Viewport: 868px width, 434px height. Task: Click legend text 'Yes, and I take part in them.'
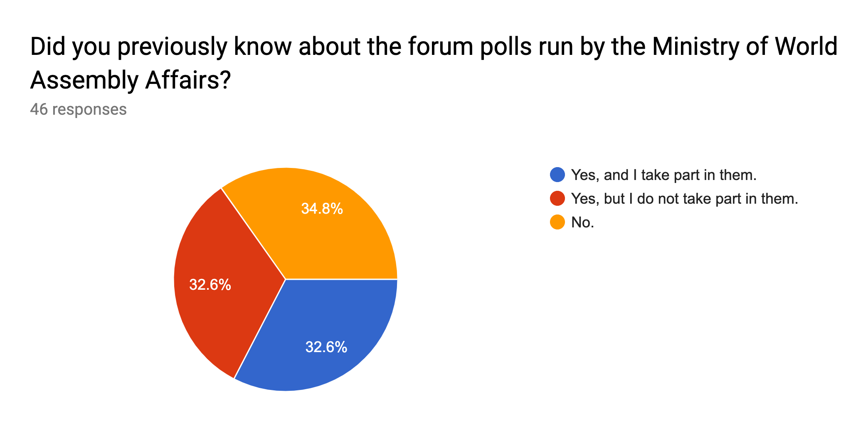click(664, 175)
